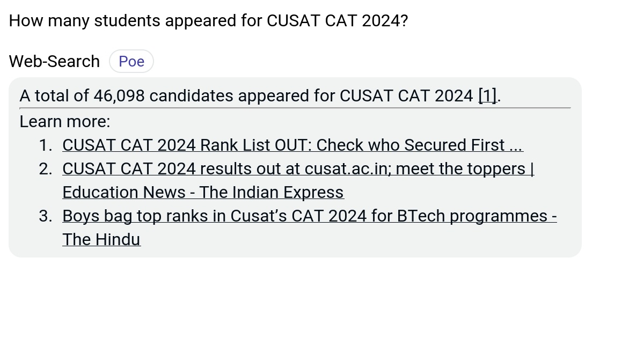
Task: Open the CUSAT CAT 2024 Rank List link
Action: [292, 145]
